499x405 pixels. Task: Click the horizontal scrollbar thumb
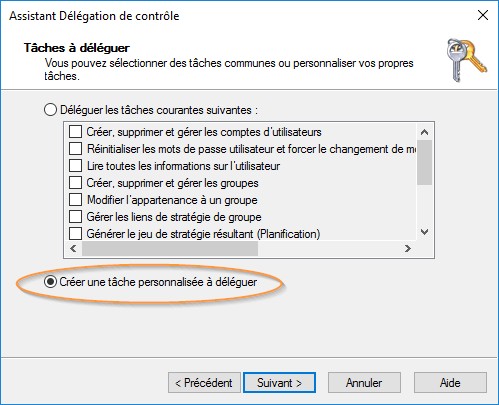click(x=170, y=248)
